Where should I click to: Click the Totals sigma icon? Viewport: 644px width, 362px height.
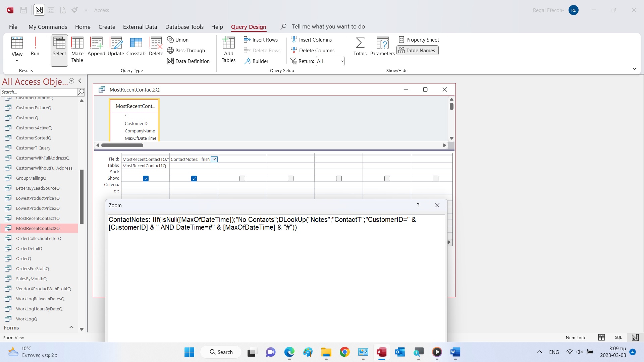[360, 46]
